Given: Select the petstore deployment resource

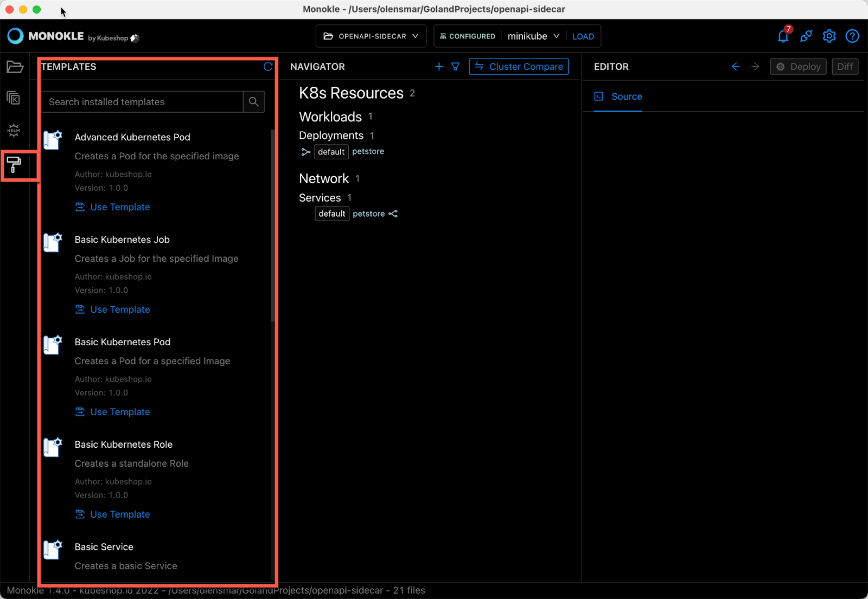Looking at the screenshot, I should click(368, 151).
